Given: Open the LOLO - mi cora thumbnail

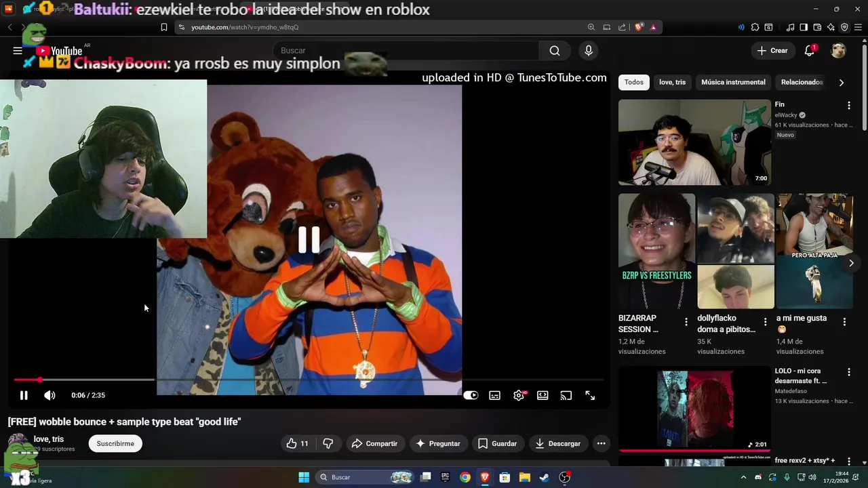Looking at the screenshot, I should click(x=694, y=409).
